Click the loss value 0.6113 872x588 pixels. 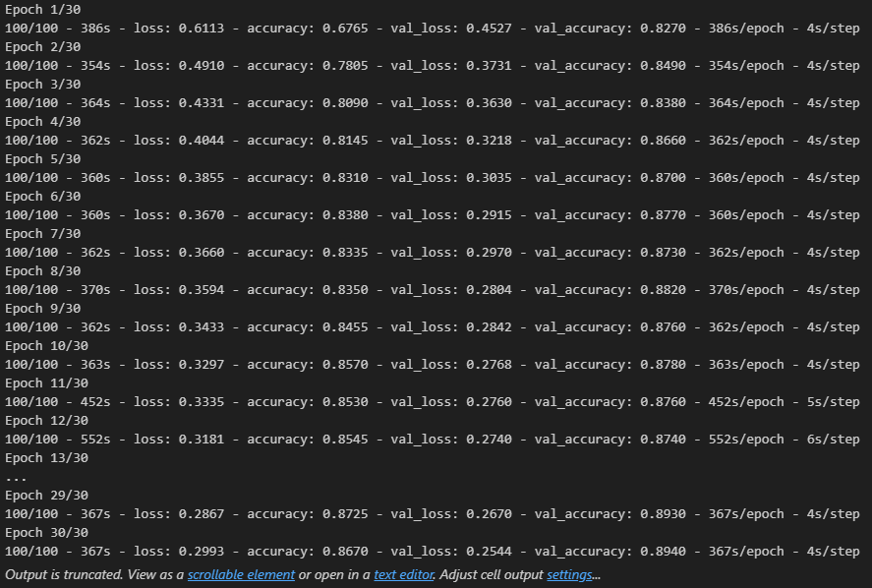click(x=202, y=28)
